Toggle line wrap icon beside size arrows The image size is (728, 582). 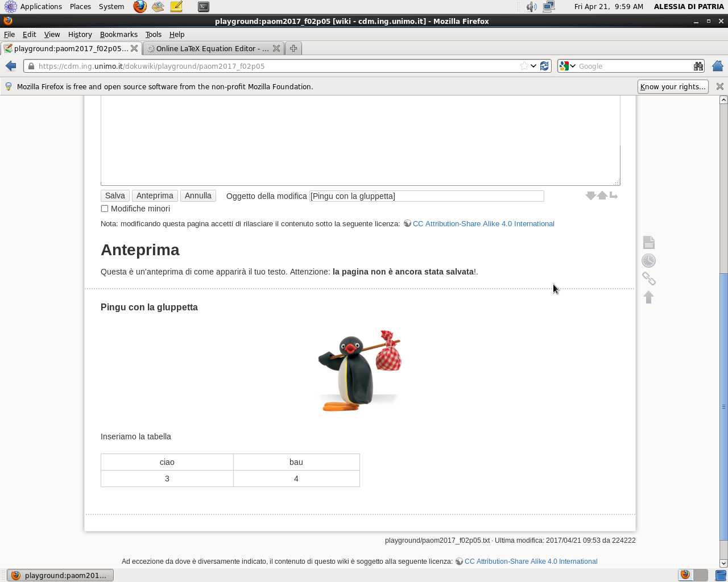coord(614,196)
